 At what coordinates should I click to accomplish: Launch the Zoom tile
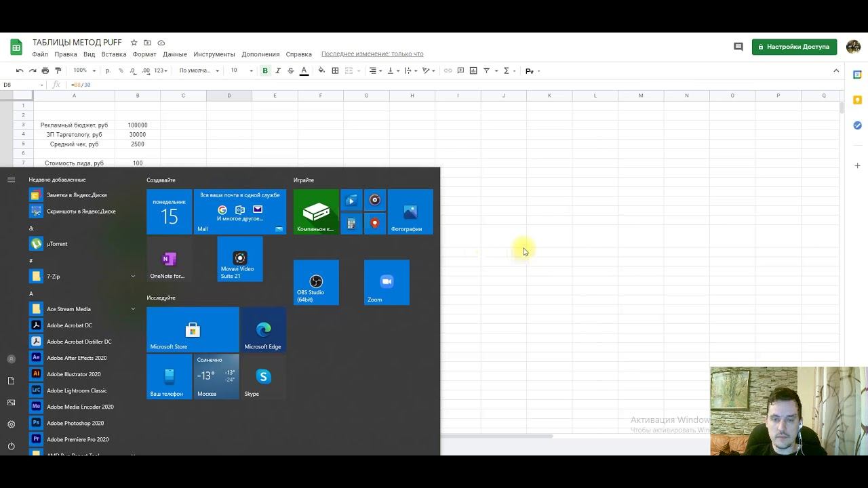point(387,282)
